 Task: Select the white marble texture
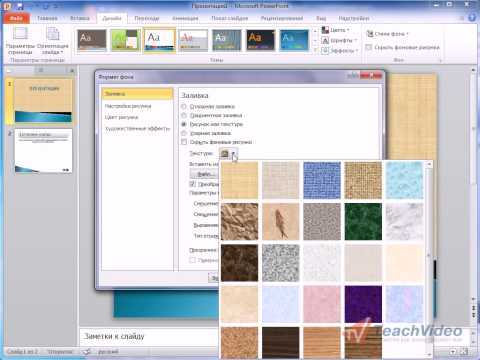coord(404,222)
